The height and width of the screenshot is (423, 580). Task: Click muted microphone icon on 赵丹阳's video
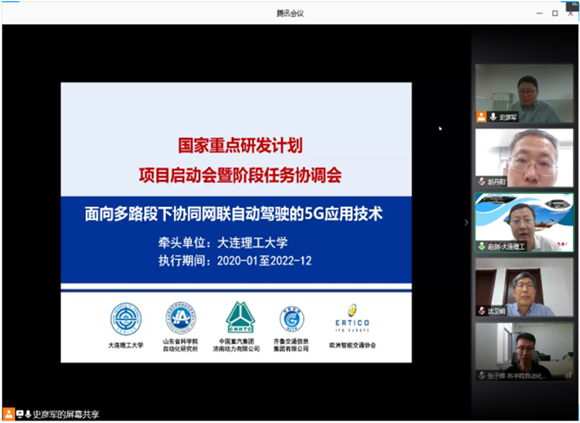click(482, 182)
